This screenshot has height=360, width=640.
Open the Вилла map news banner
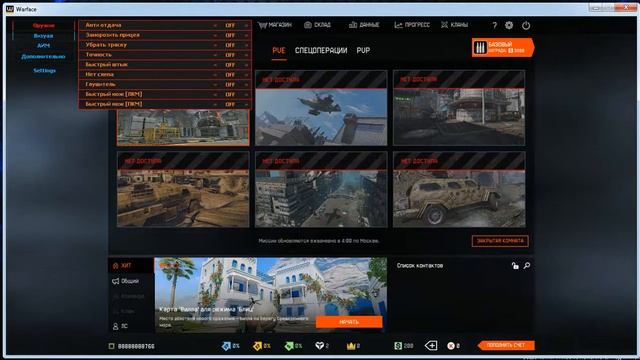[x=270, y=295]
